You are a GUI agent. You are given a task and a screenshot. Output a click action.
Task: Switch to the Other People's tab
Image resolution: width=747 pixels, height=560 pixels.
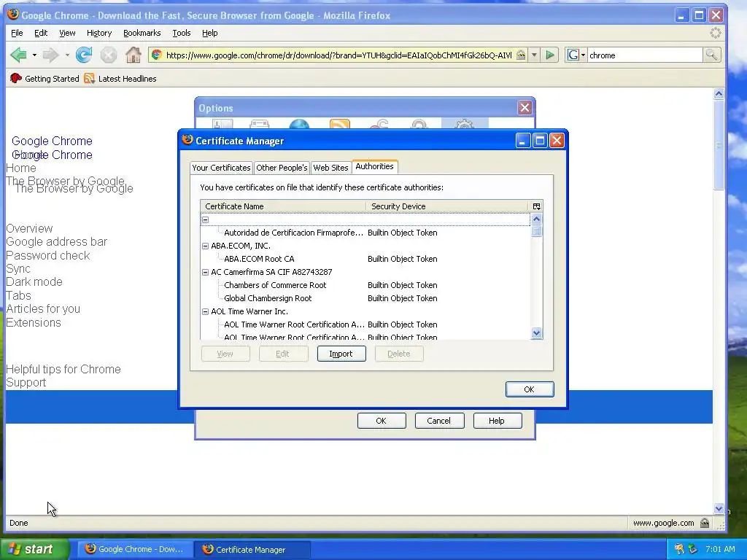(x=282, y=168)
